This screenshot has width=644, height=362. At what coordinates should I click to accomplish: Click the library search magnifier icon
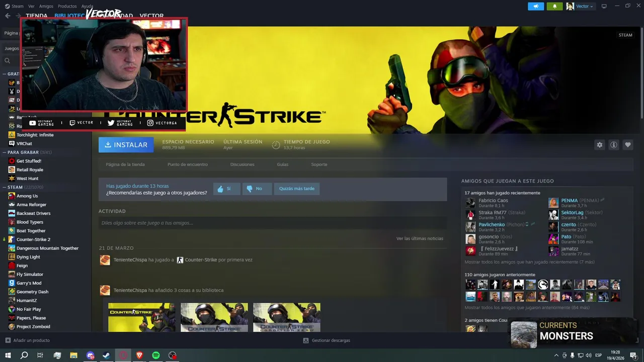point(7,61)
